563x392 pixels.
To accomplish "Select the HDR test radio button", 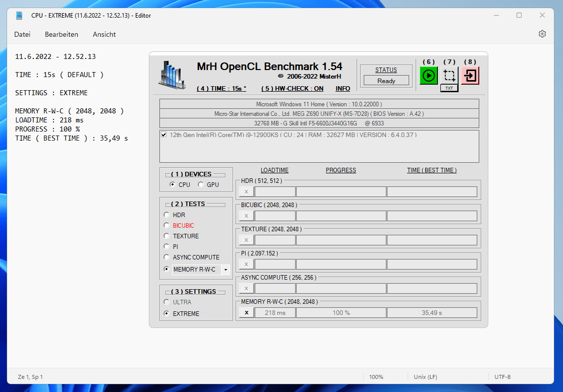I will pos(166,215).
